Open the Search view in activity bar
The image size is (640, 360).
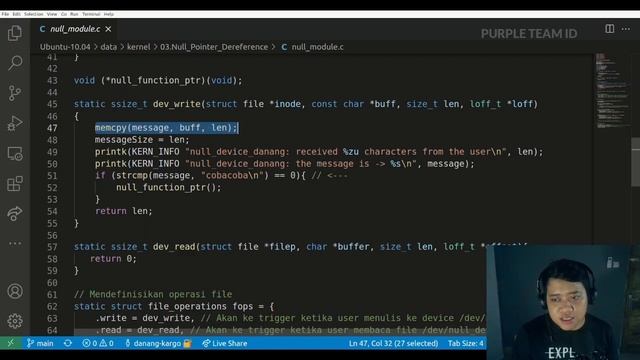point(15,63)
